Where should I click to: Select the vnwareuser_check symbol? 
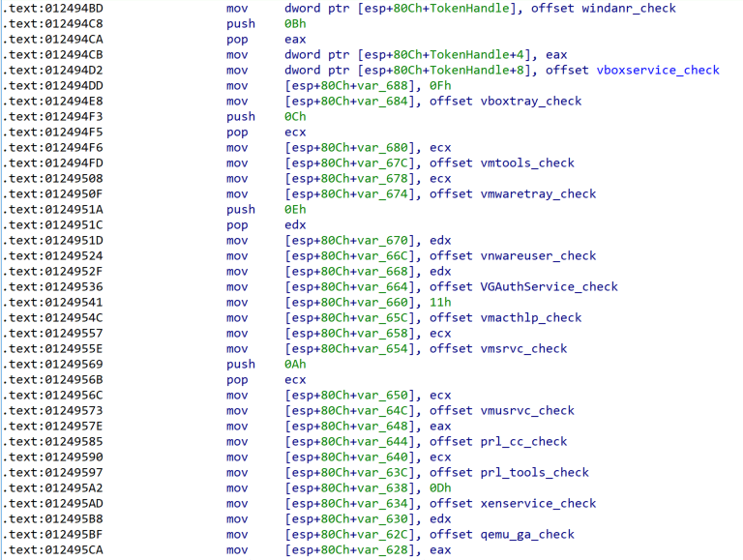(x=538, y=256)
